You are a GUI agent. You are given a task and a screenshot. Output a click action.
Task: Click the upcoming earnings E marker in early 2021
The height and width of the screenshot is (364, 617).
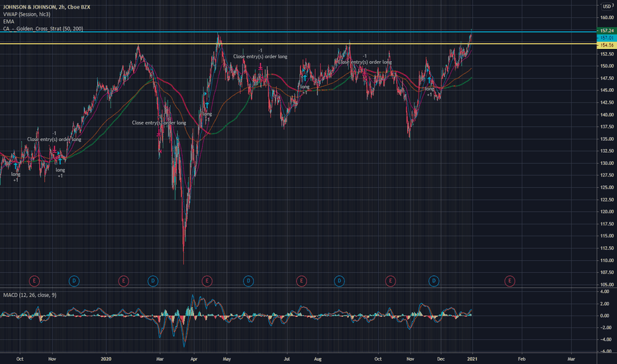click(510, 281)
